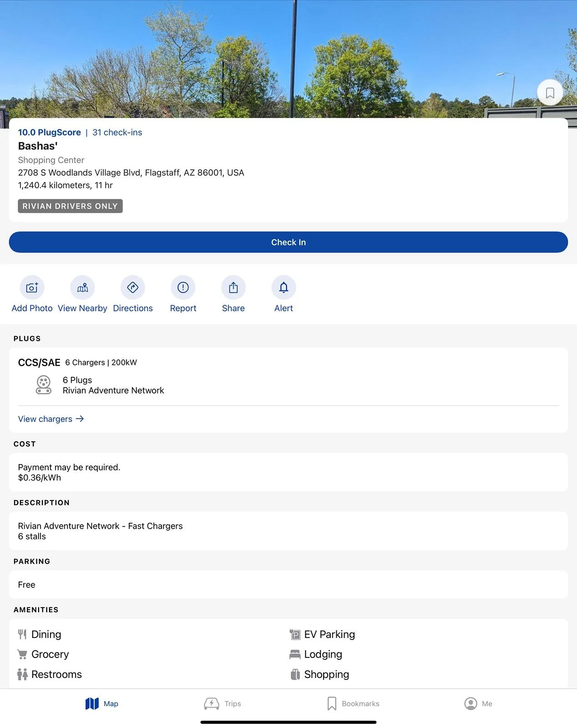Tap the Add Photo camera icon
Image resolution: width=577 pixels, height=728 pixels.
pyautogui.click(x=32, y=288)
